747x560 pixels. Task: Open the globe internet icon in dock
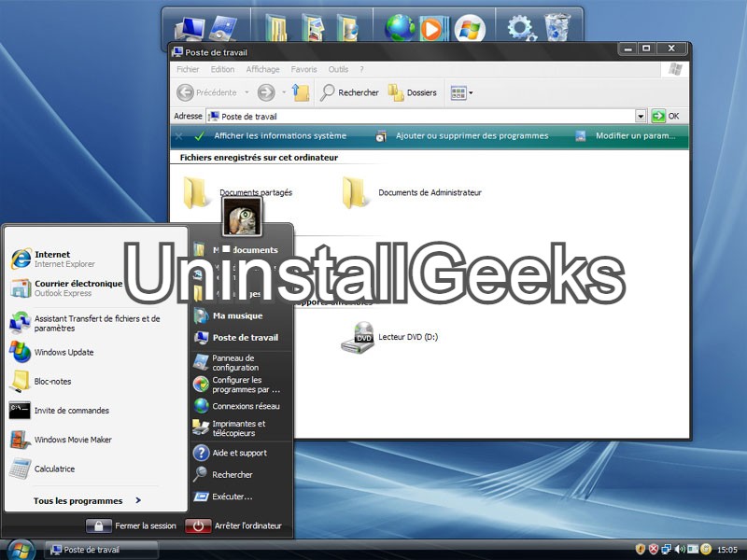[400, 28]
